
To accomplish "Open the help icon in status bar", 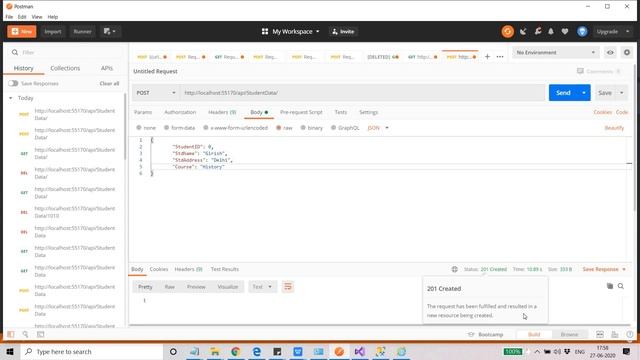I will click(630, 334).
